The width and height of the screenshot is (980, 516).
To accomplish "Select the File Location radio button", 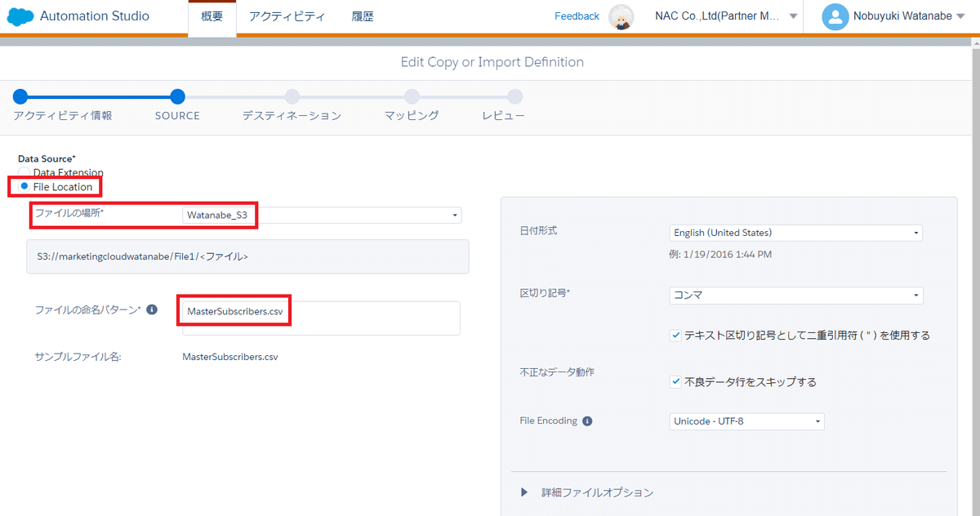I will [x=24, y=187].
